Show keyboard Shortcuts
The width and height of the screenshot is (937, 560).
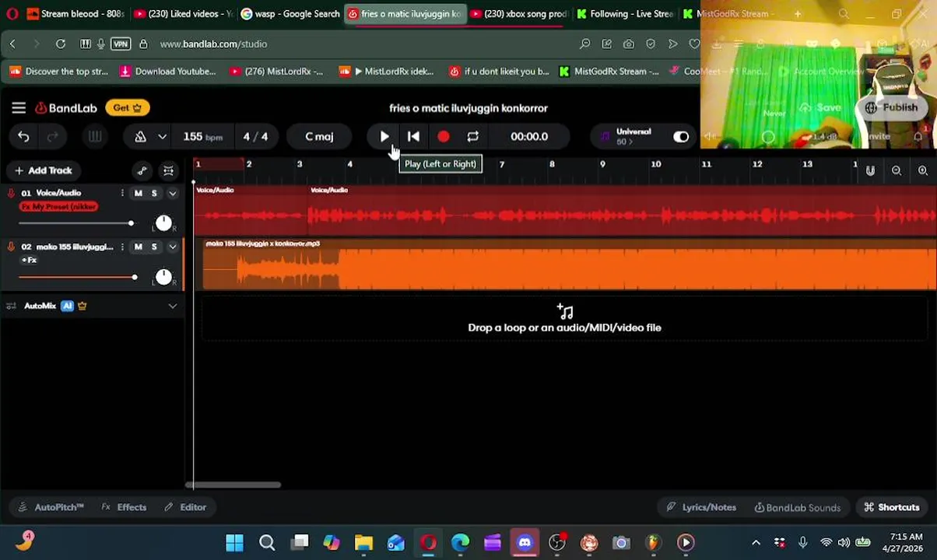point(892,508)
